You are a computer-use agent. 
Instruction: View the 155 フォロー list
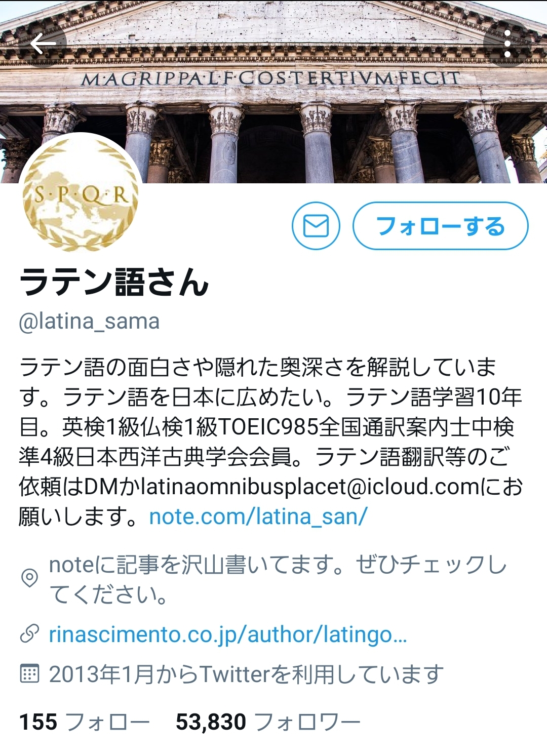point(84,722)
